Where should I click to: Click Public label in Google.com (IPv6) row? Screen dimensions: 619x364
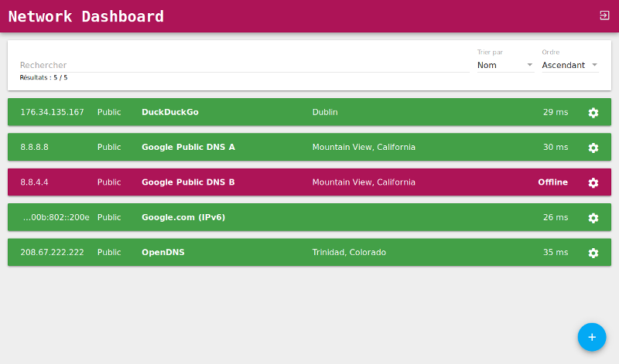pyautogui.click(x=109, y=217)
